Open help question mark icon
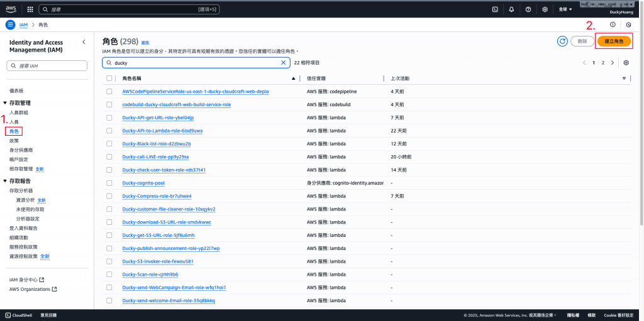 (x=528, y=9)
